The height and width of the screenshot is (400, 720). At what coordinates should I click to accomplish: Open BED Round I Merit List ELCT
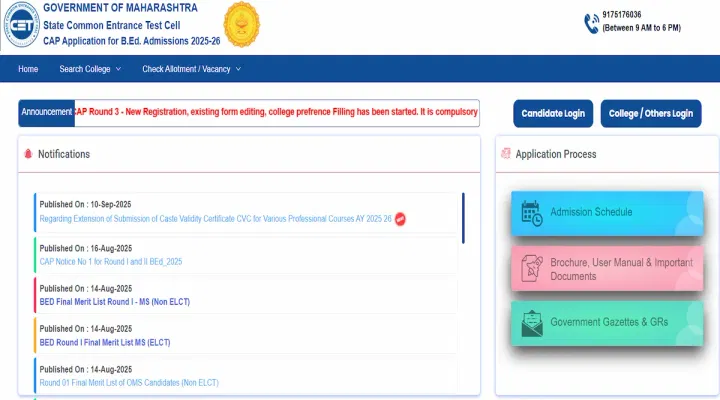click(x=105, y=342)
